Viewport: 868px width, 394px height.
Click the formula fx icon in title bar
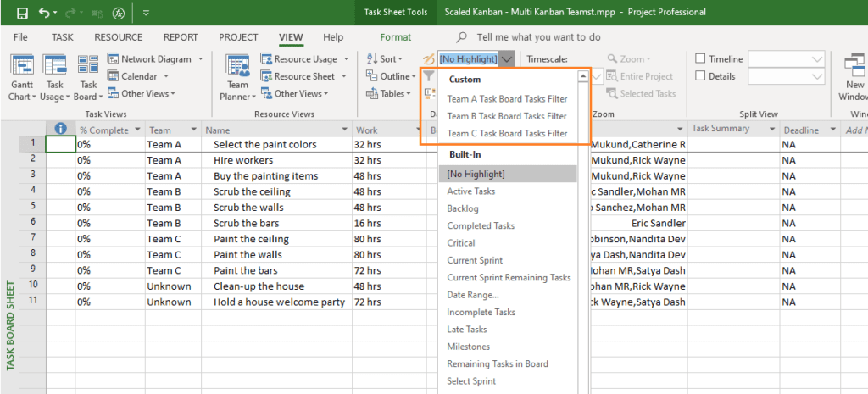click(118, 14)
